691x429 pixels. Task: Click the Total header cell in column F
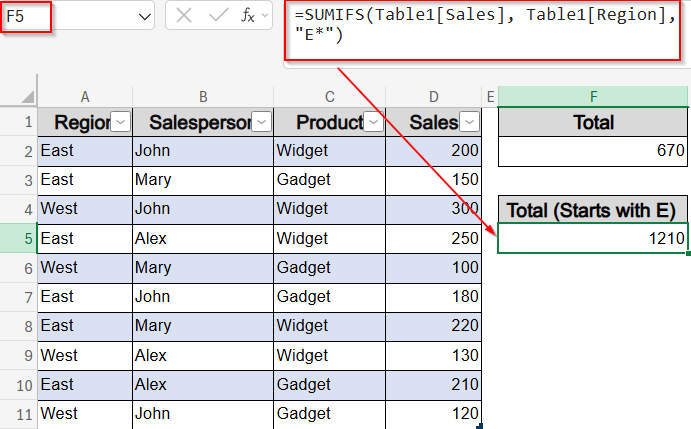[593, 122]
